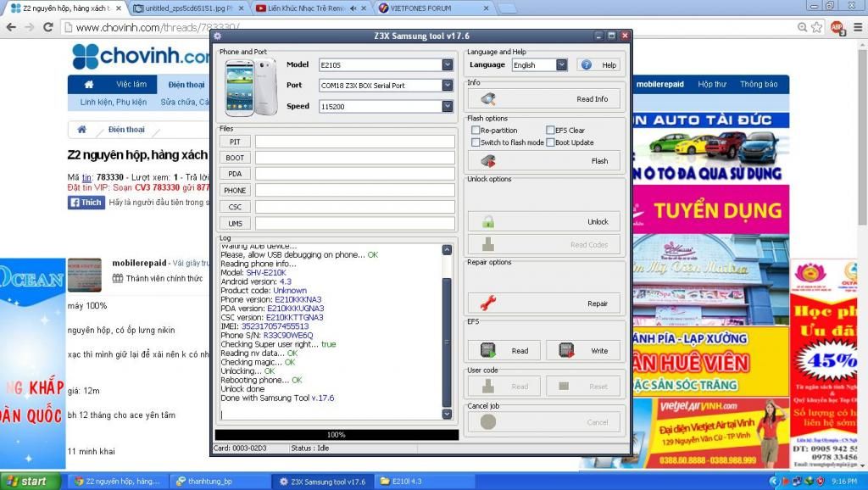868x490 pixels.
Task: Click the PDA file path field
Action: [x=355, y=174]
